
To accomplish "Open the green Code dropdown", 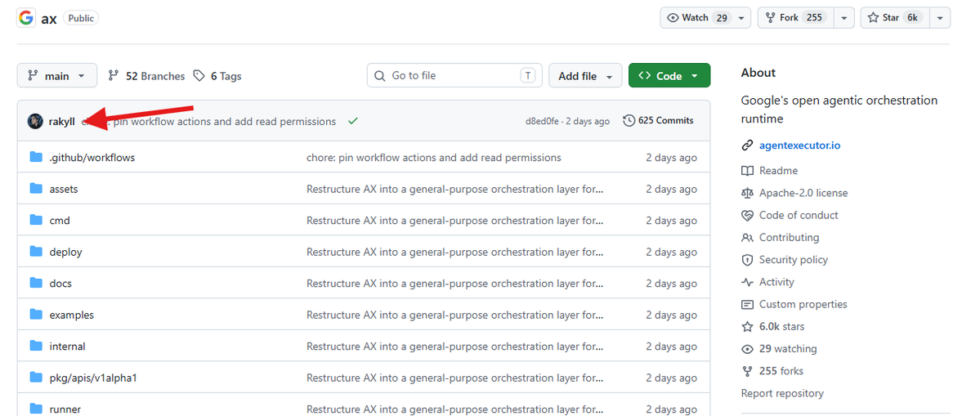I will pyautogui.click(x=669, y=75).
